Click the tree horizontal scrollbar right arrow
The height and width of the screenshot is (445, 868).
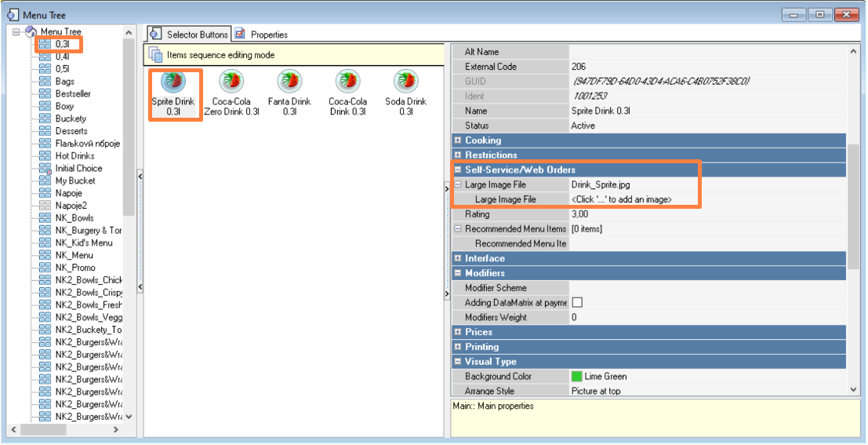(116, 429)
